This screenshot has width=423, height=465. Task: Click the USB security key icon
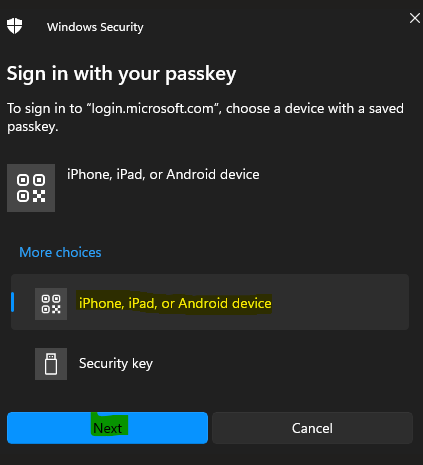click(51, 364)
